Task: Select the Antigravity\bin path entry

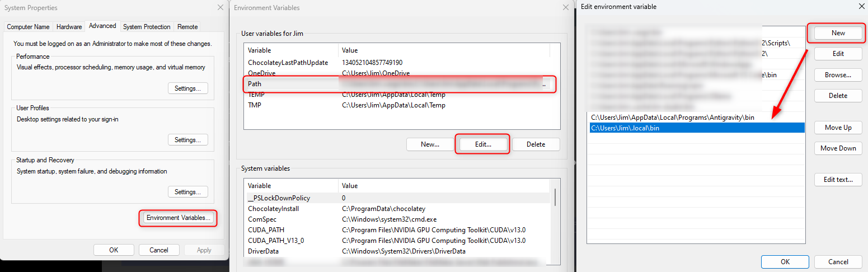Action: click(673, 118)
